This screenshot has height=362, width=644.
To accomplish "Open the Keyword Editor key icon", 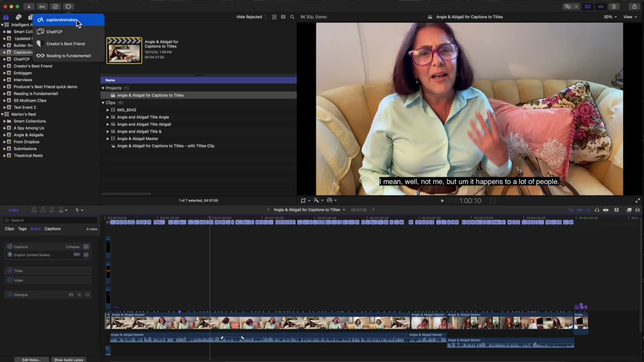I will [42, 7].
